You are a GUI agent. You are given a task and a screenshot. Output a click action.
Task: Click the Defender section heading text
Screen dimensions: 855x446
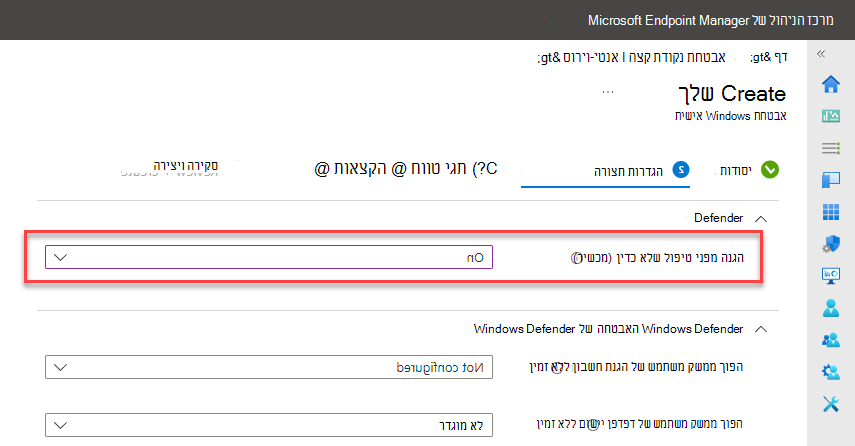(718, 218)
